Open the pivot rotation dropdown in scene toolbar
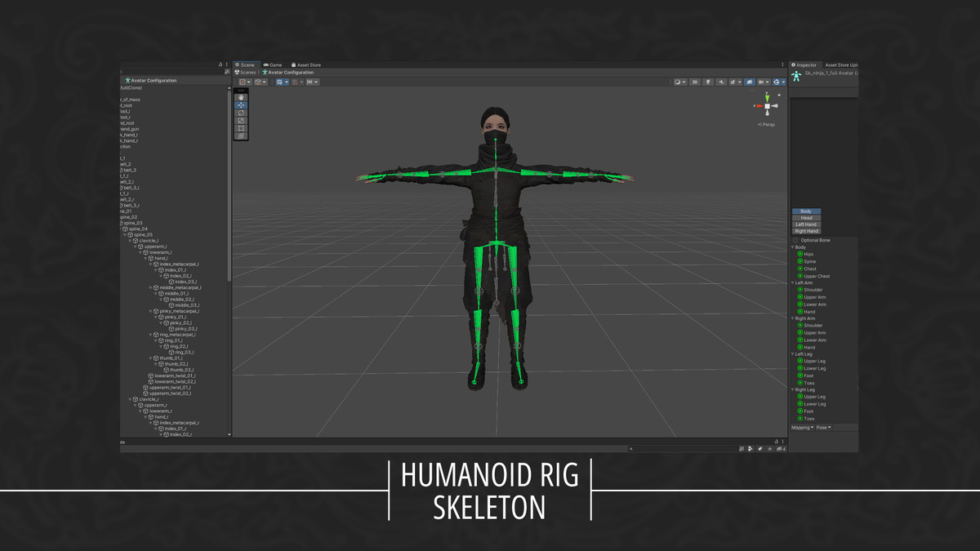The height and width of the screenshot is (551, 980). [261, 82]
